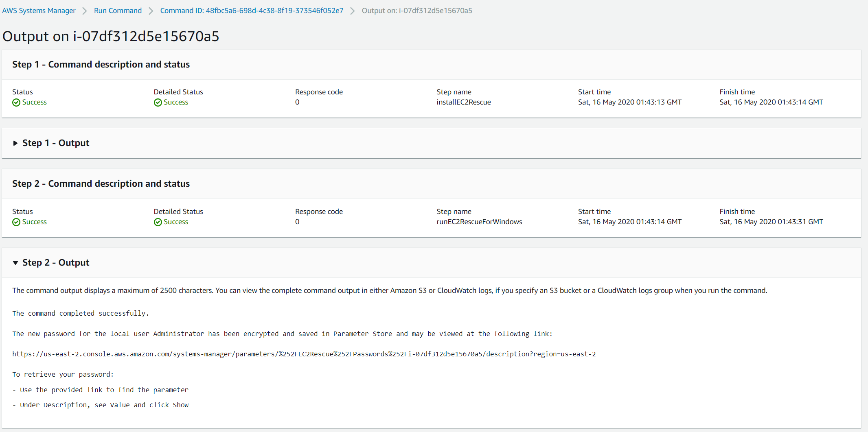Screen dimensions: 868x432
Task: Click breadcrumb chevron after AWS Systems Manager
Action: [x=85, y=11]
